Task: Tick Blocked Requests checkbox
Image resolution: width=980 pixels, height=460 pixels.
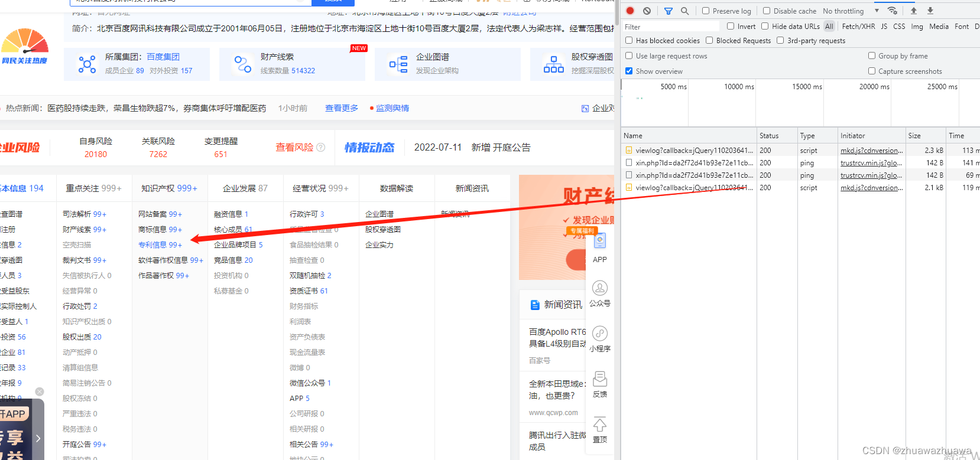Action: click(x=709, y=40)
